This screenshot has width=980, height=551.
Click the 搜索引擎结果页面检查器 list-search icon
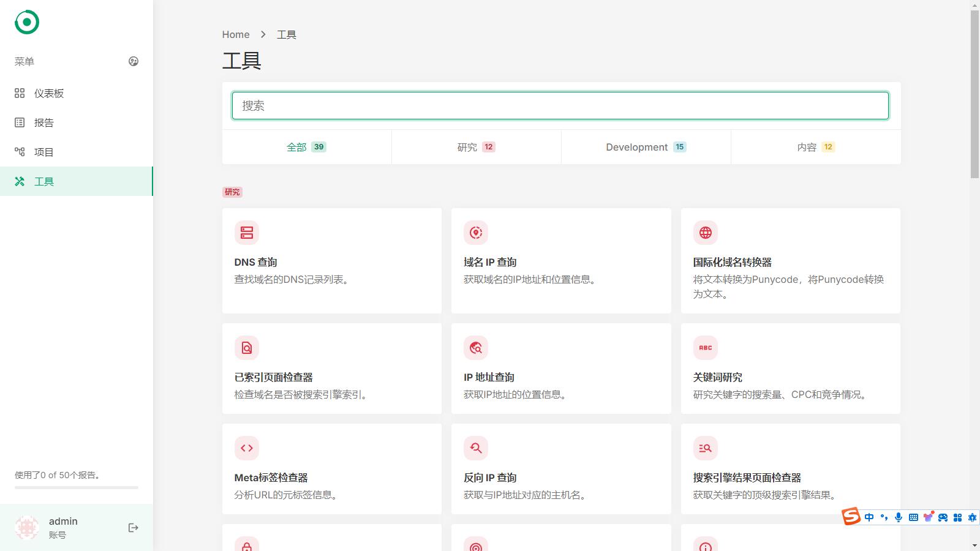click(705, 448)
